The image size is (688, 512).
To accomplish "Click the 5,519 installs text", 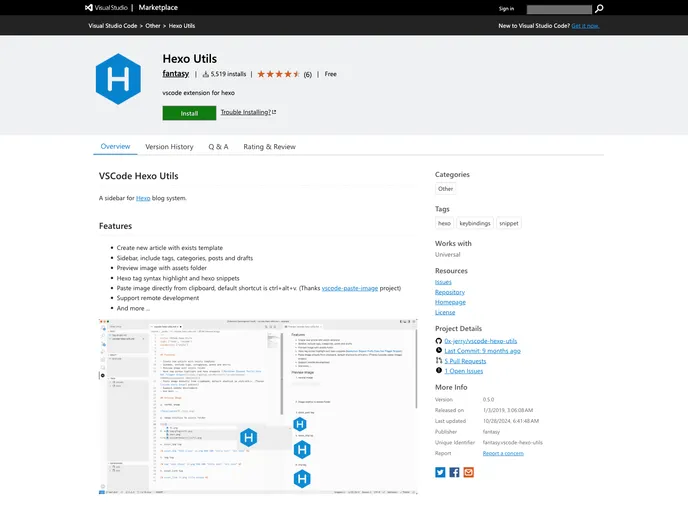I will 228,74.
